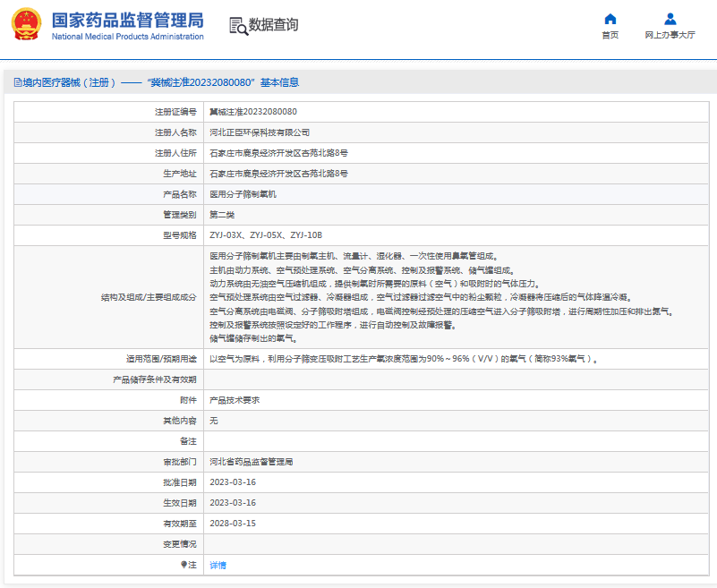Click the expiry date 2028-03-15 cell
This screenshot has height=588, width=717.
coord(231,523)
